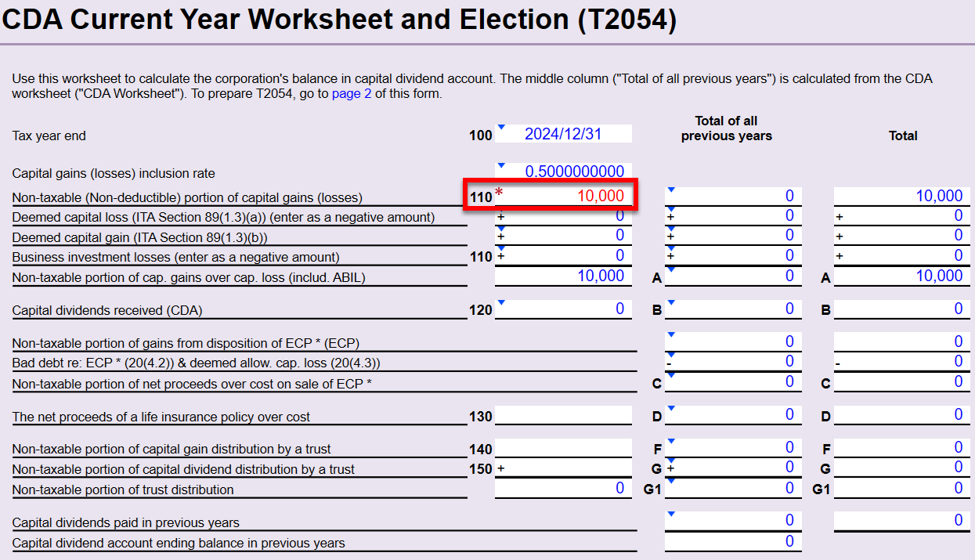The width and height of the screenshot is (975, 560).
Task: Select the capital gains inclusion rate field
Action: tap(563, 171)
